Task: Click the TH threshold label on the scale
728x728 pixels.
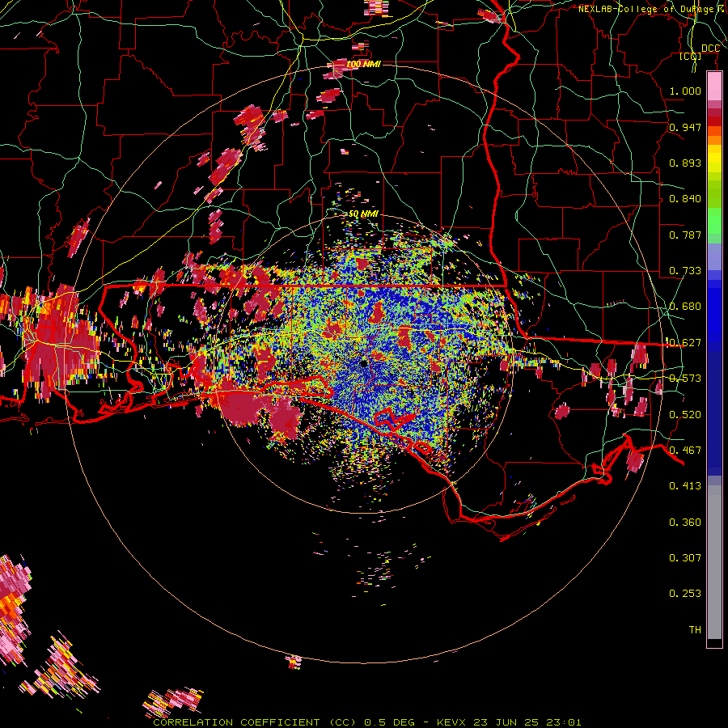Action: point(695,630)
